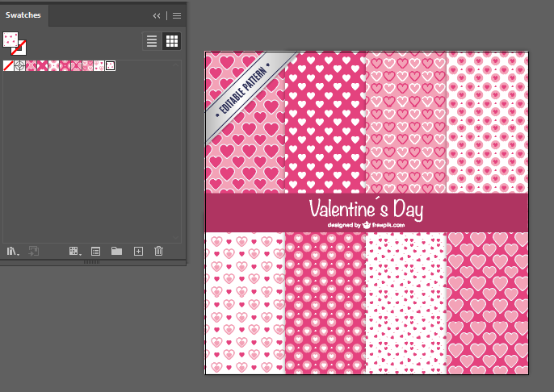Select the sixth swatch, pink circles pattern

tap(65, 65)
